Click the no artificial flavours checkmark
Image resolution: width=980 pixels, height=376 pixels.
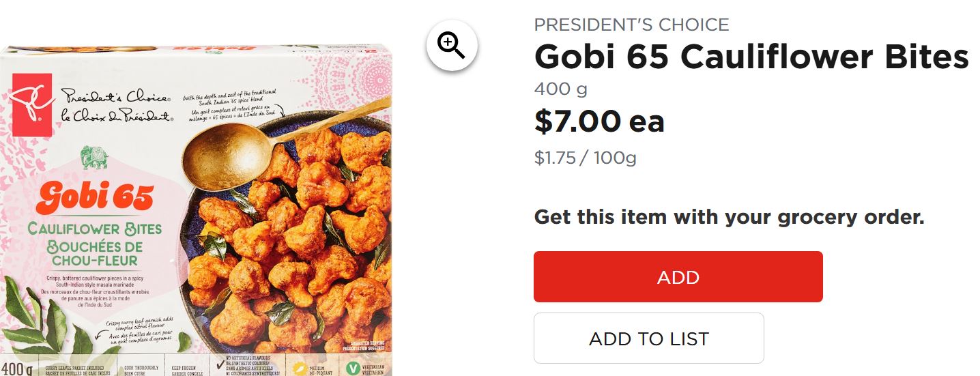tap(219, 364)
